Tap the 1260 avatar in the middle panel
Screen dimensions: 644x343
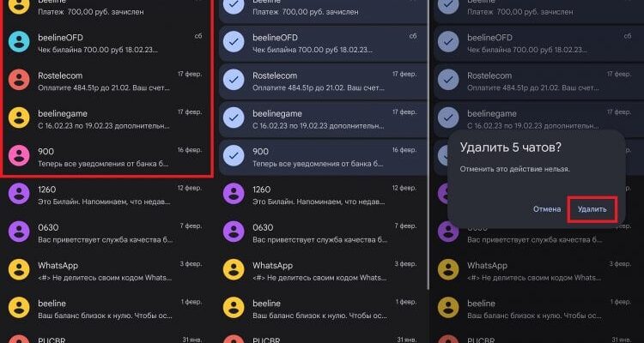[234, 195]
